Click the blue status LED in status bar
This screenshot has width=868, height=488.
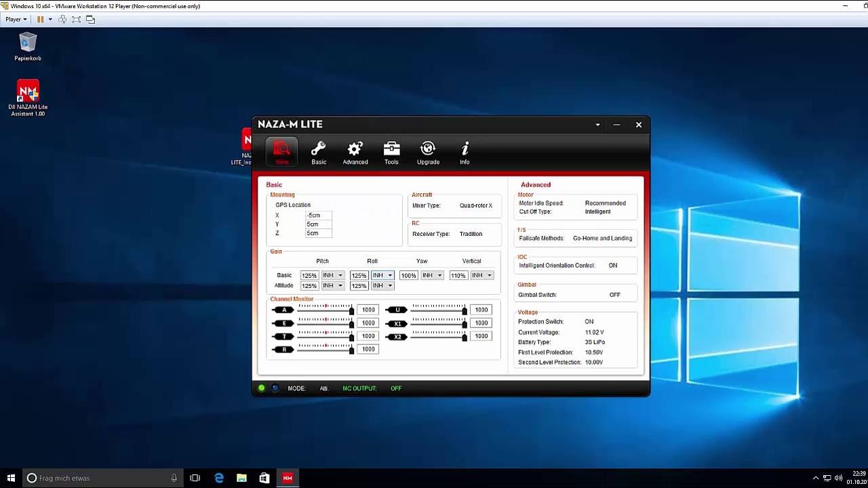(275, 388)
